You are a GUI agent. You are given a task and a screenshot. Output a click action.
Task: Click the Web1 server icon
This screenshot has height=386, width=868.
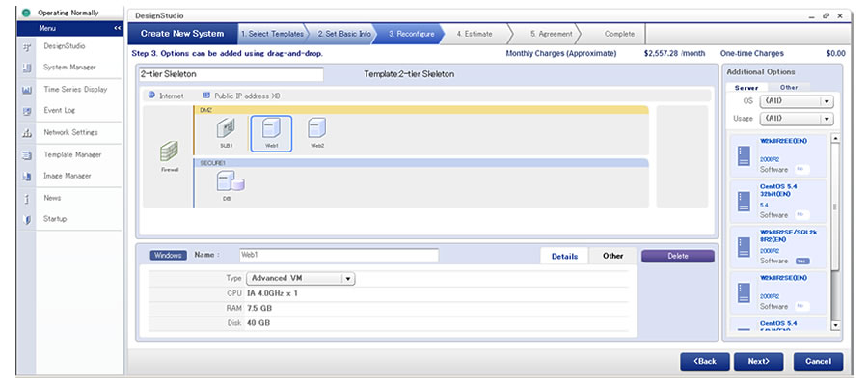(x=271, y=129)
